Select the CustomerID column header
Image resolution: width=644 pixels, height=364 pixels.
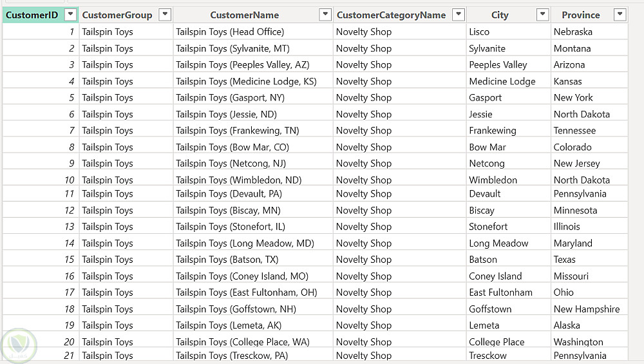point(32,15)
